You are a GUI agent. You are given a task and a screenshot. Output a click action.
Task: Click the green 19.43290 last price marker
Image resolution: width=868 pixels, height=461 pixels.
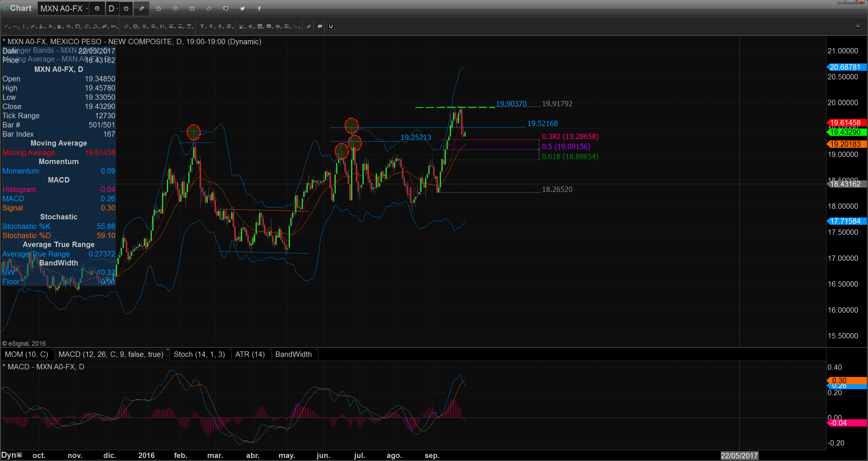pos(847,132)
